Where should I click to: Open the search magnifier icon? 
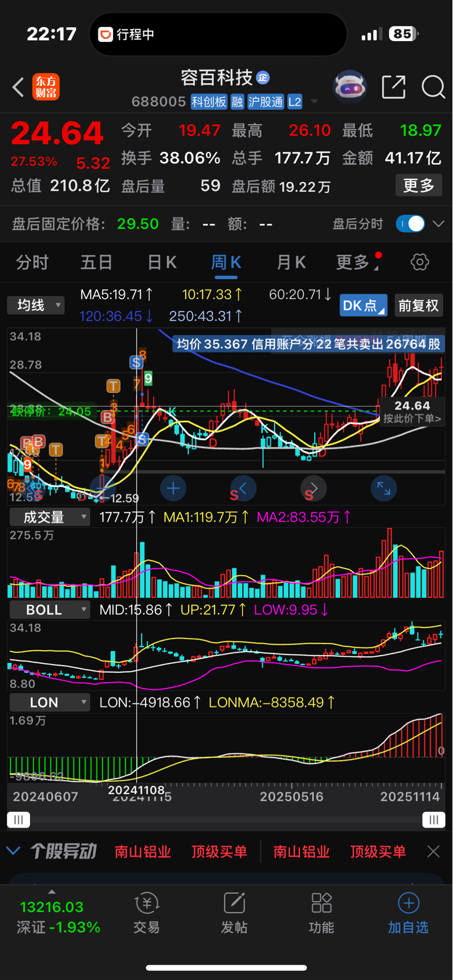433,87
